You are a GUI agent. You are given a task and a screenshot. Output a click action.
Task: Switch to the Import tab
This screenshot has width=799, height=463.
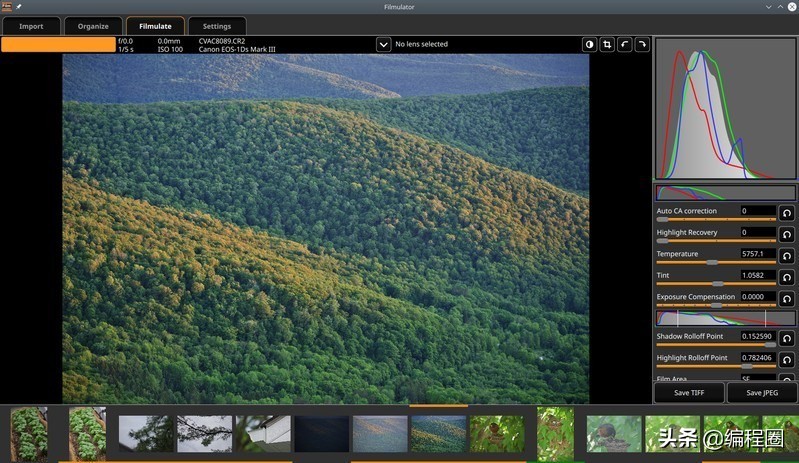pyautogui.click(x=31, y=26)
